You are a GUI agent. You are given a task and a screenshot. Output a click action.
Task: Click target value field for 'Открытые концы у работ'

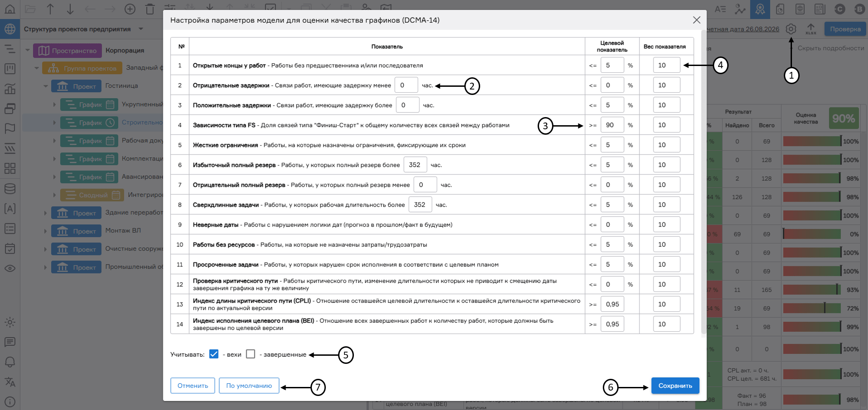[x=612, y=65]
